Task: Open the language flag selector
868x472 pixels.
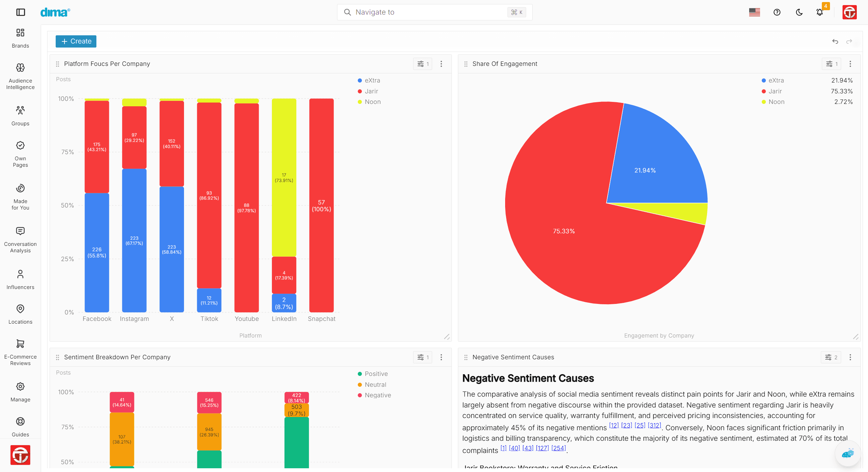Action: point(754,12)
